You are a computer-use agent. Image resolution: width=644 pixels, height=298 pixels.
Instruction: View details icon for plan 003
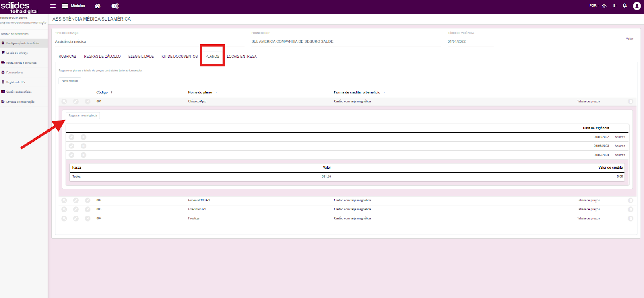pyautogui.click(x=64, y=209)
